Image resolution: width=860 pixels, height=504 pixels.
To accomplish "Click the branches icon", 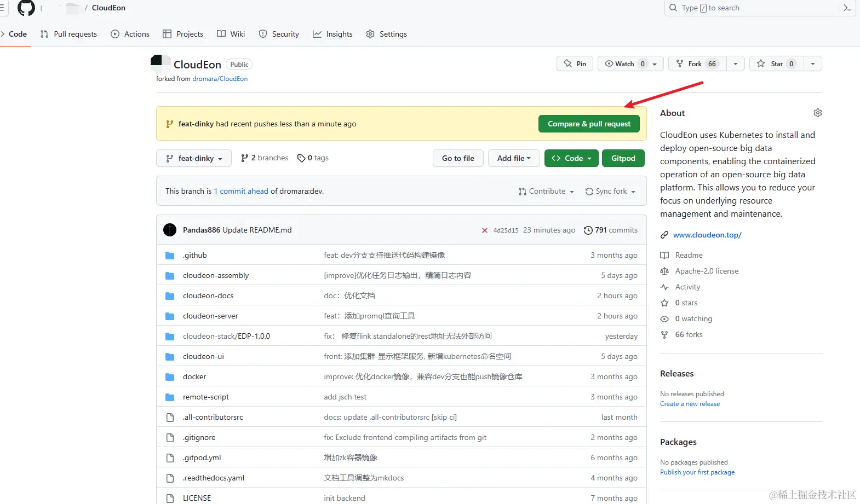I will [244, 158].
